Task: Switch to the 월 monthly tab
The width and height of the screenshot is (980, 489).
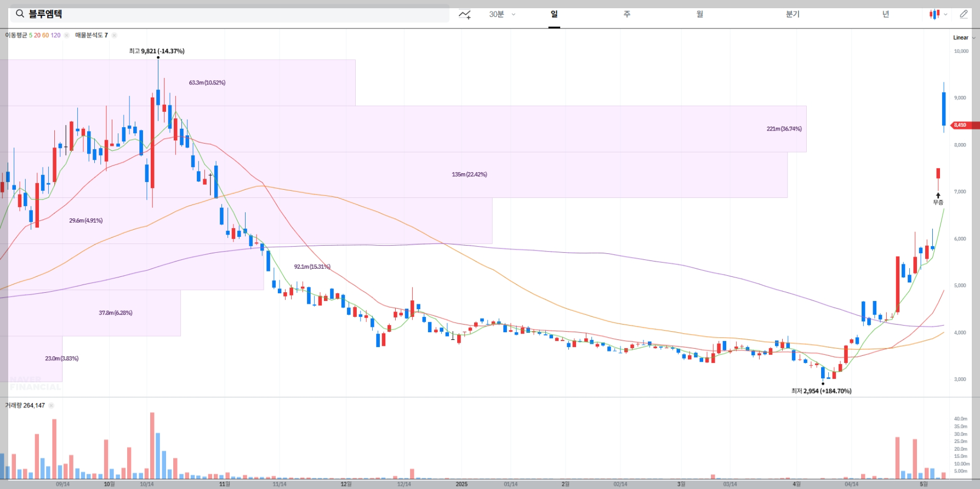Action: tap(700, 14)
